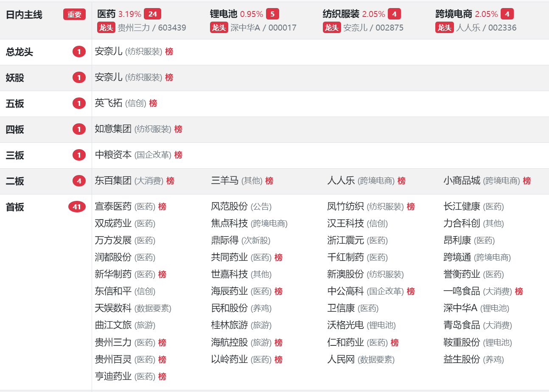Click the 榜 mark after 亨迪药业
The image size is (549, 392).
pos(162,376)
